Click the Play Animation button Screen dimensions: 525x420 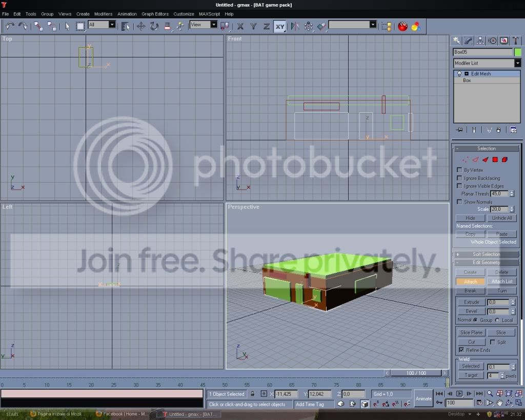pyautogui.click(x=459, y=393)
